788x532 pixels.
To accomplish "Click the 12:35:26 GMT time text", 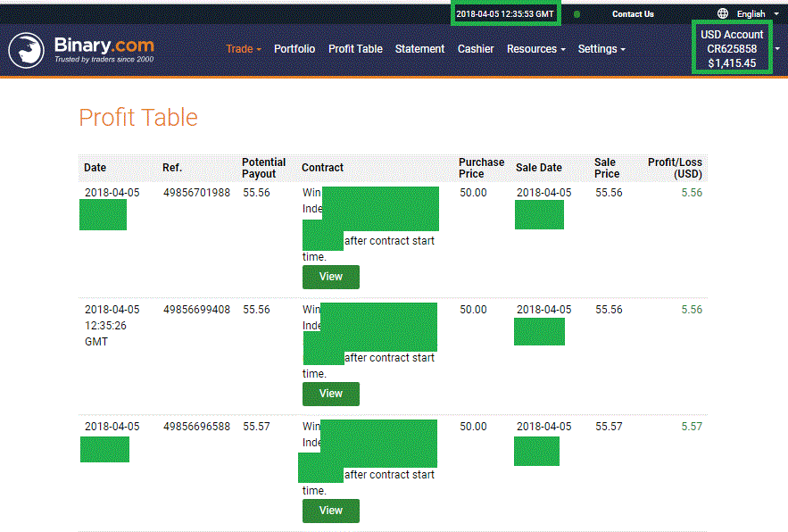I will (x=105, y=333).
